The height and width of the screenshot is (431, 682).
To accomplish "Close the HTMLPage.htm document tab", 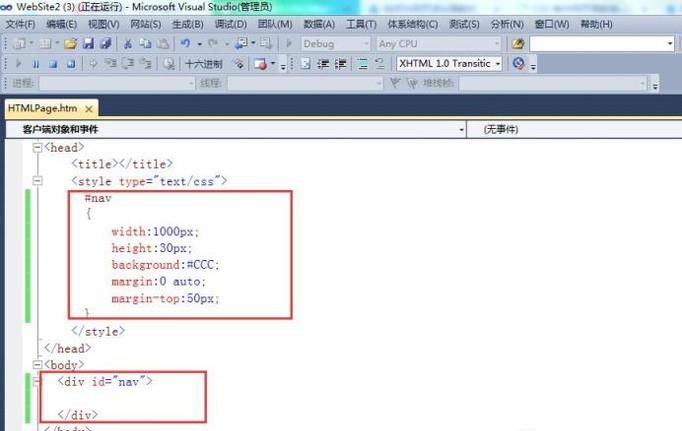I will 89,108.
